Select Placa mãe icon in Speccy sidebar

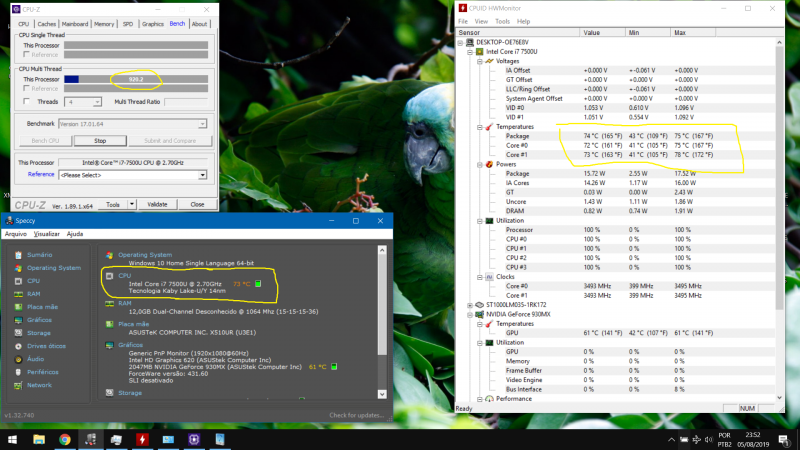click(18, 307)
